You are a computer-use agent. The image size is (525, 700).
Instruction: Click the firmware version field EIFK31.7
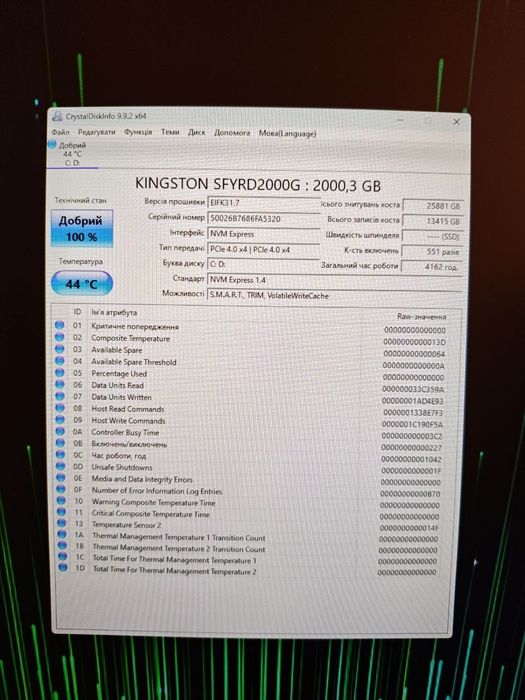(263, 203)
